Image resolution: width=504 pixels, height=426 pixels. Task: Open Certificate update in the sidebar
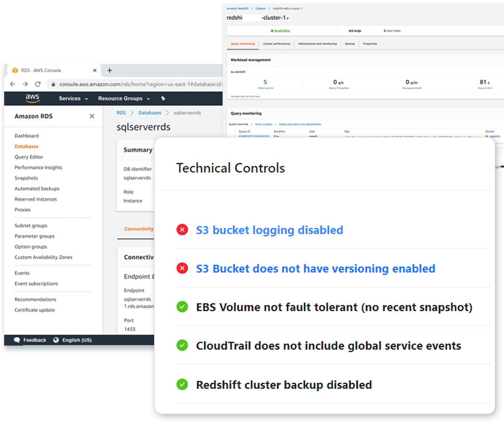[35, 310]
